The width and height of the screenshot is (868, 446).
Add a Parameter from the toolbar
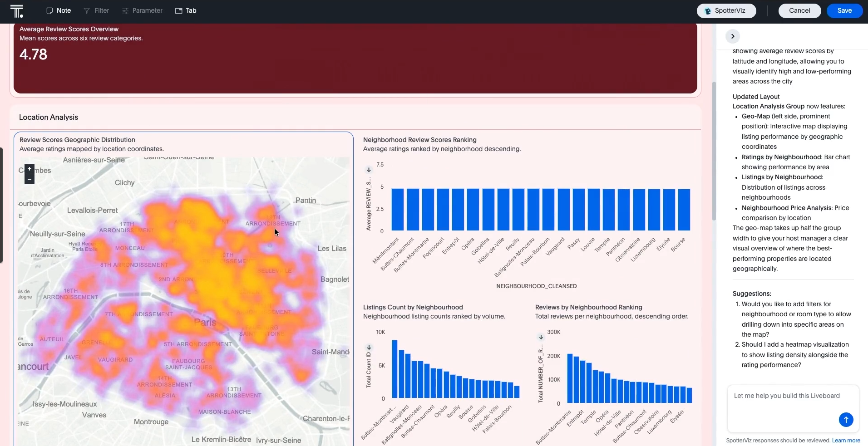tap(142, 10)
